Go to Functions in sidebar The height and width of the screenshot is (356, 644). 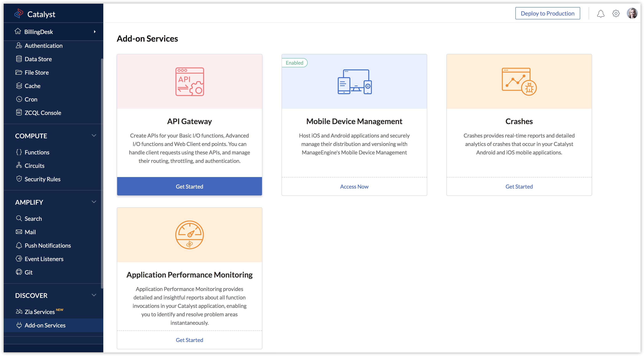tap(37, 152)
